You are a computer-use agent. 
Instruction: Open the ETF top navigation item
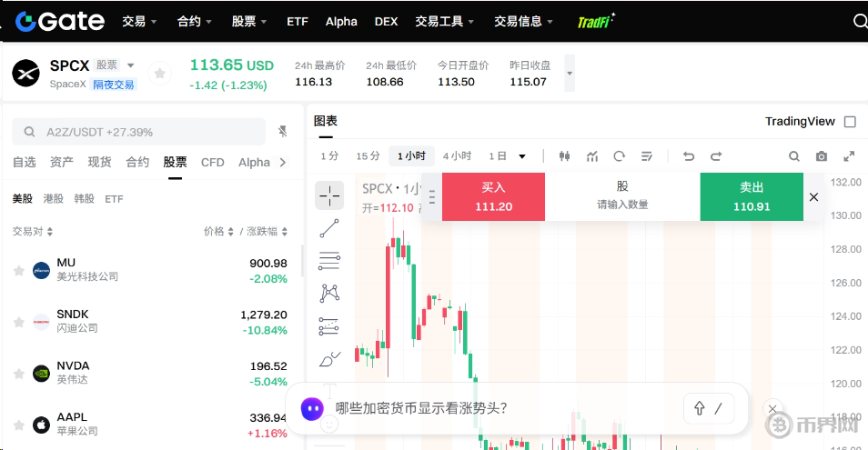click(298, 22)
